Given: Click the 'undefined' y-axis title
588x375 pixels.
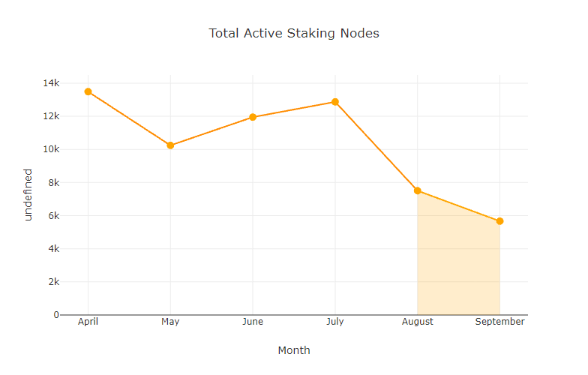Looking at the screenshot, I should pos(28,194).
